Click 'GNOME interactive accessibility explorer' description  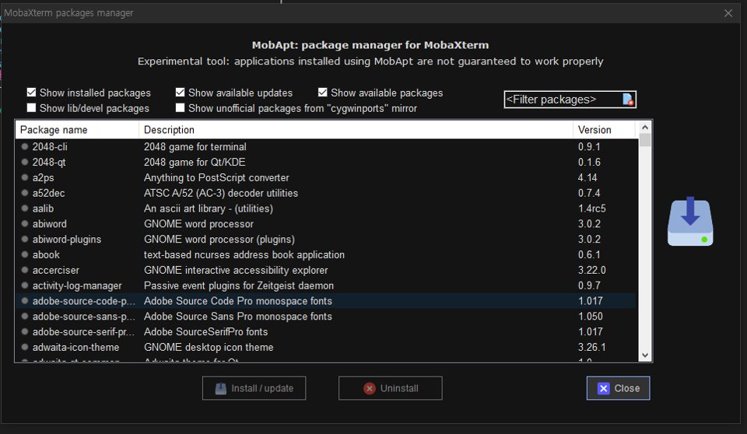(236, 270)
